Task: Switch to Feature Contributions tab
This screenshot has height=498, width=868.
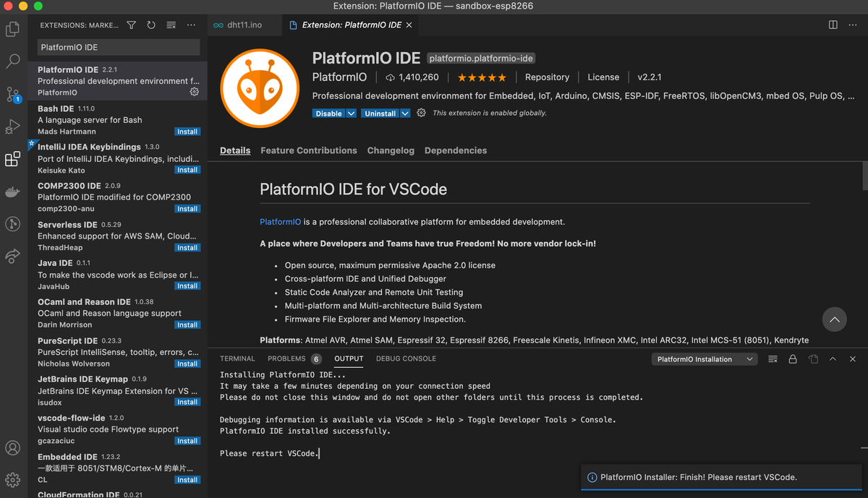Action: 309,150
